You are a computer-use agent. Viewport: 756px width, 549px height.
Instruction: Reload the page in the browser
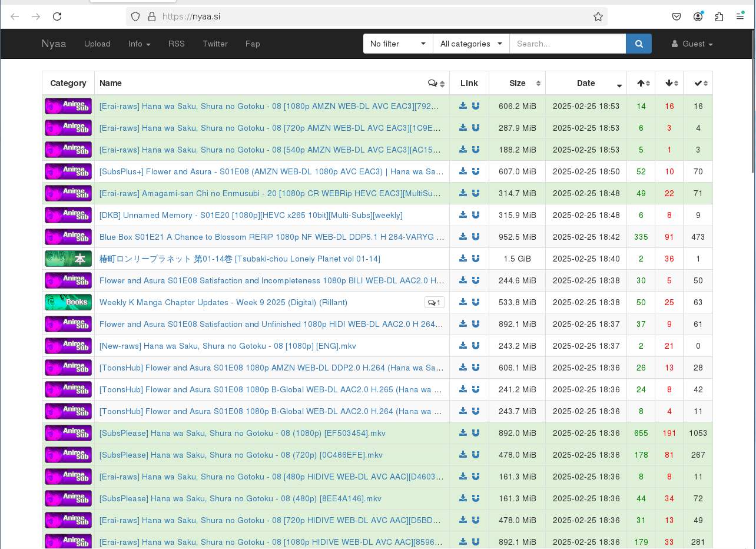tap(57, 16)
